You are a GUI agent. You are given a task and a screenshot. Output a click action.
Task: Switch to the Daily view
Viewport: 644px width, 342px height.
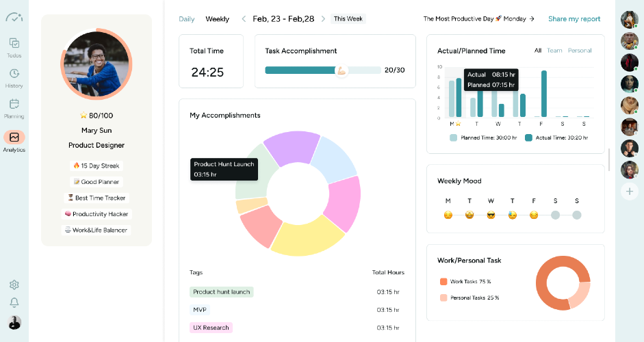click(x=187, y=19)
